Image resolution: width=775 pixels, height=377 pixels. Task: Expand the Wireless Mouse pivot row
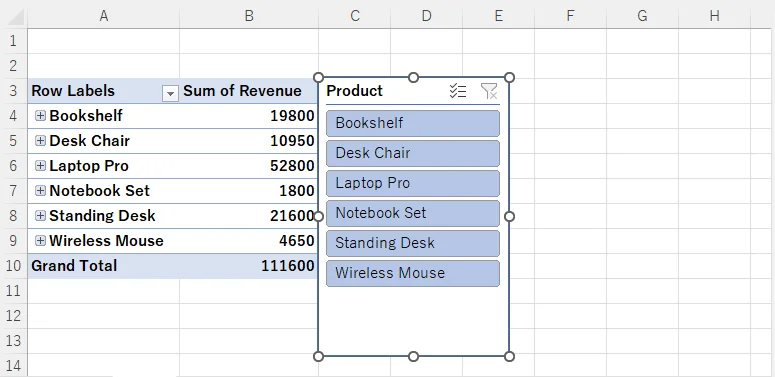click(41, 241)
